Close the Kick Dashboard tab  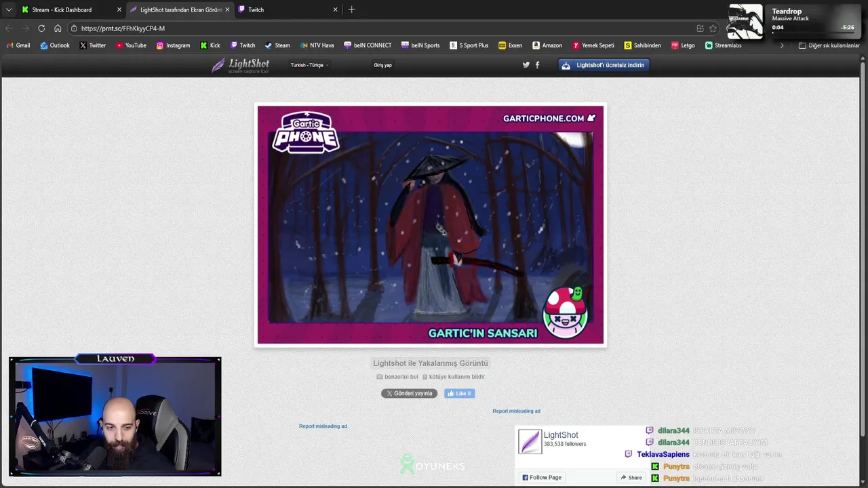119,9
